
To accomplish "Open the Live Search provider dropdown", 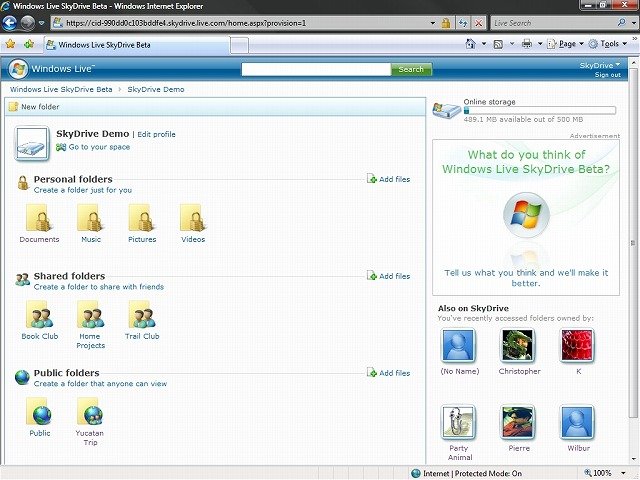I will click(x=633, y=23).
